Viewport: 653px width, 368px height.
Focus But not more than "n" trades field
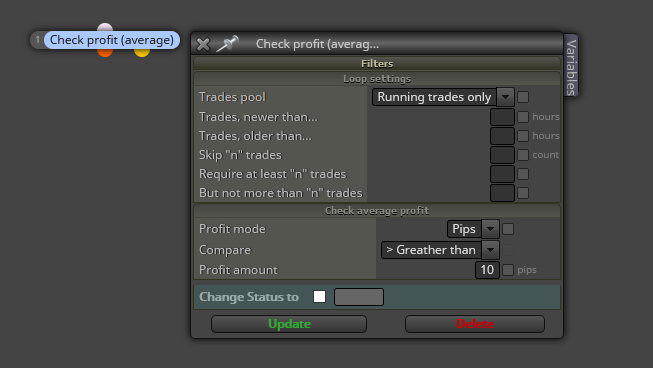tap(502, 193)
